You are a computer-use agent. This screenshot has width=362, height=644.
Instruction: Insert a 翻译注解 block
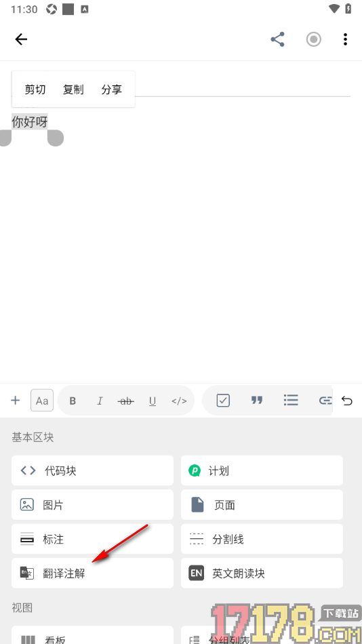tap(92, 573)
